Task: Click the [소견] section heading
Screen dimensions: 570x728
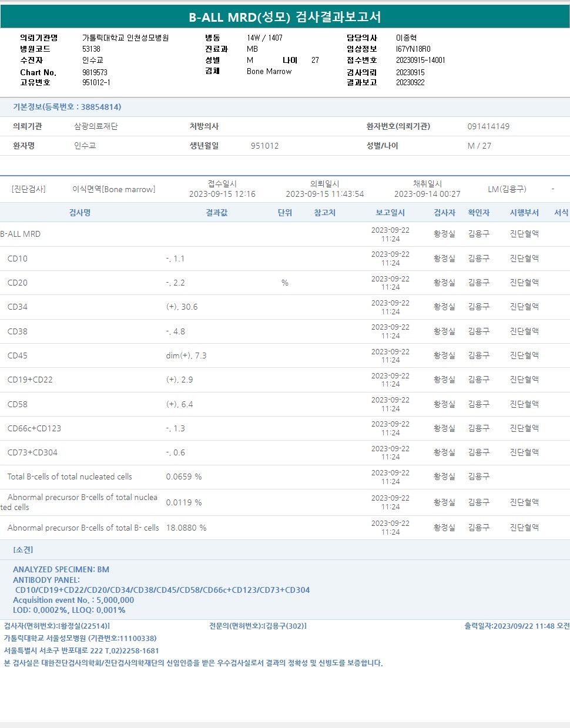Action: click(23, 550)
